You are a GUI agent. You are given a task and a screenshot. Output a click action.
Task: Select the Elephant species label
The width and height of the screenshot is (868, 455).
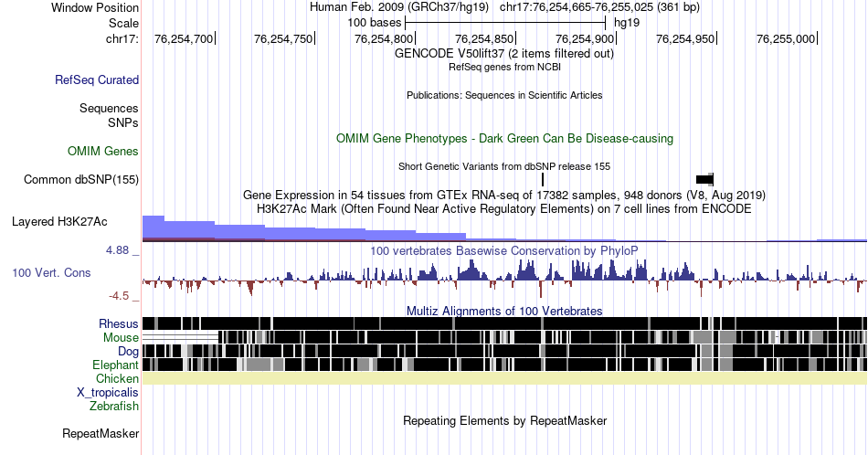pos(115,365)
